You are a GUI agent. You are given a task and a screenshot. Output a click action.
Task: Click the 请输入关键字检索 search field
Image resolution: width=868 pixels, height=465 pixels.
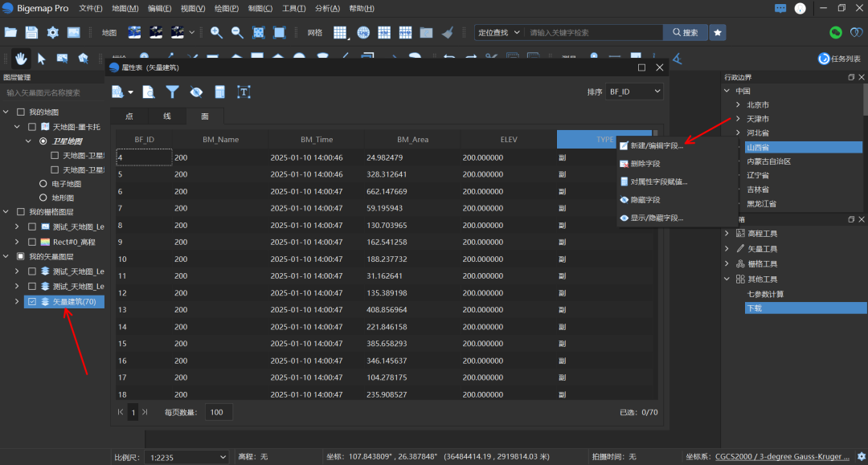[x=593, y=33]
